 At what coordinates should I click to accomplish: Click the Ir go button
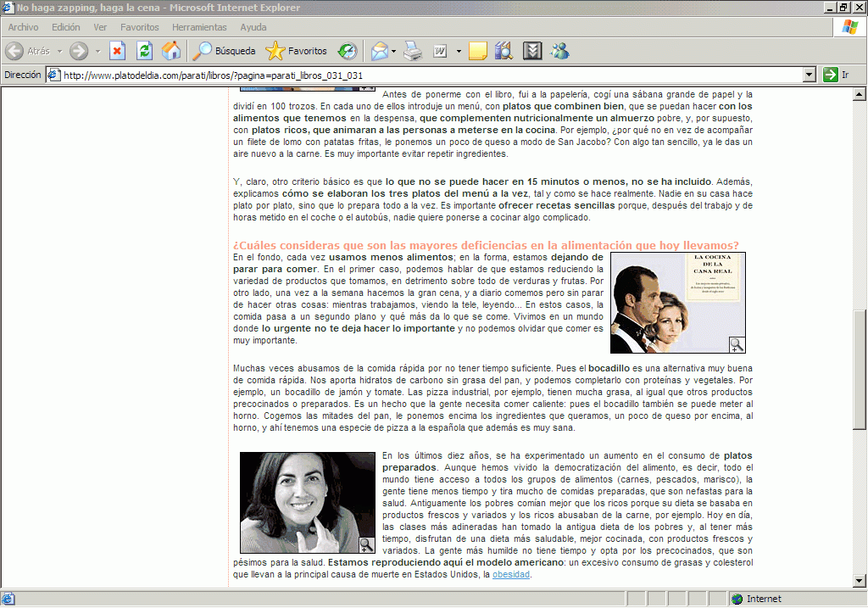pos(836,75)
